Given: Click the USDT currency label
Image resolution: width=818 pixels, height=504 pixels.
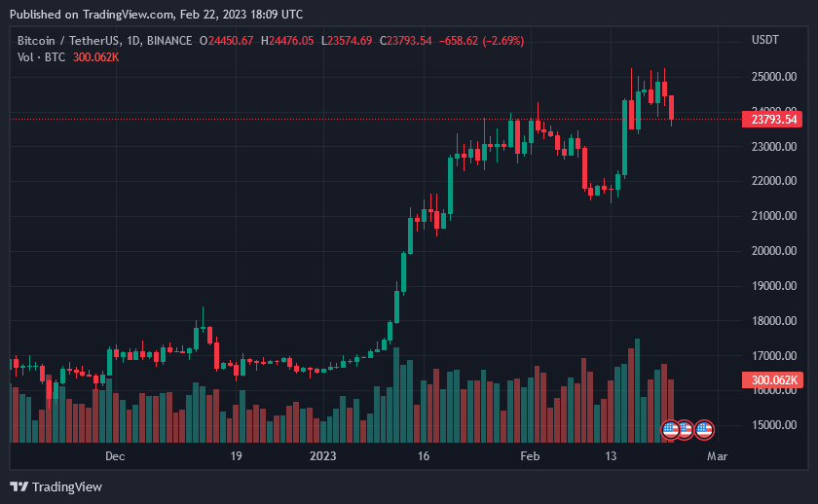Looking at the screenshot, I should tap(764, 40).
